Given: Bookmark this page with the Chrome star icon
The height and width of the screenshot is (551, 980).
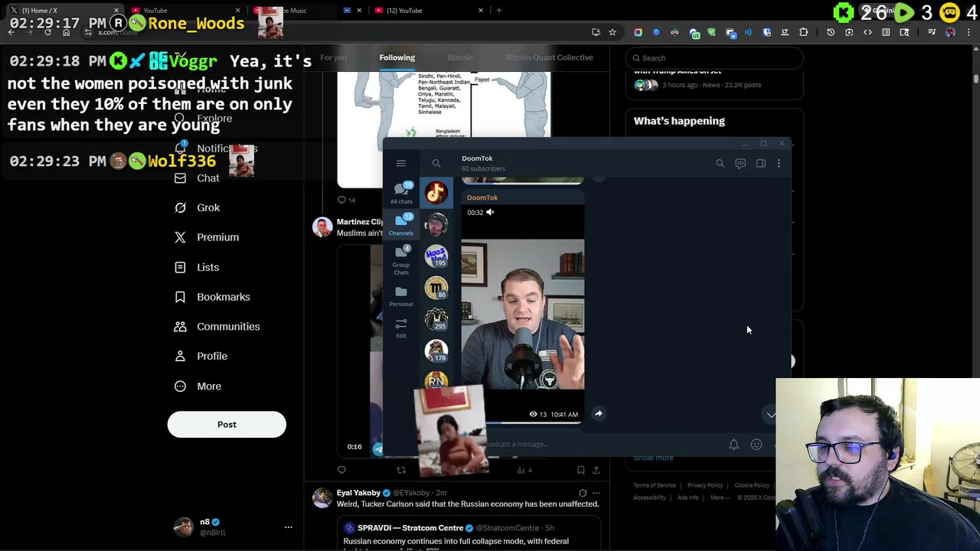Looking at the screenshot, I should [x=612, y=32].
